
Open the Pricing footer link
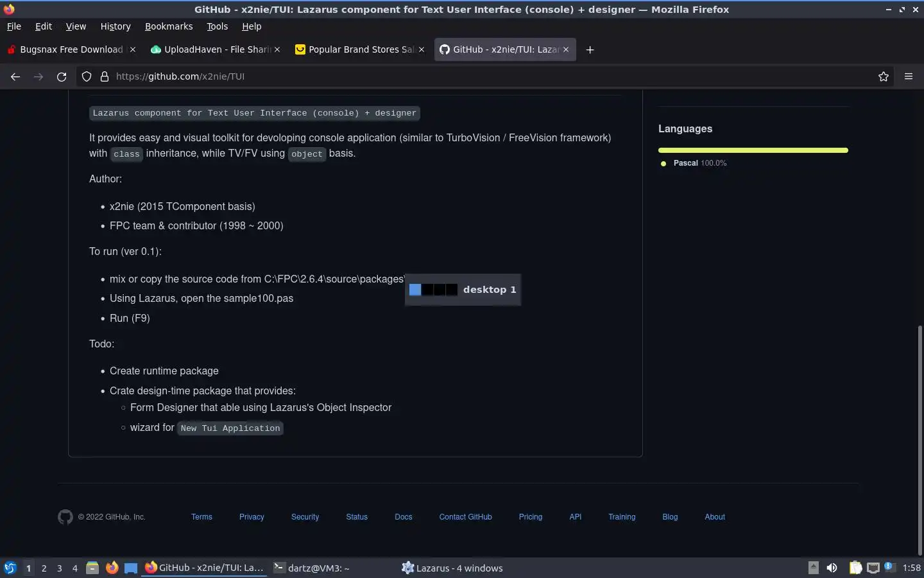(531, 517)
